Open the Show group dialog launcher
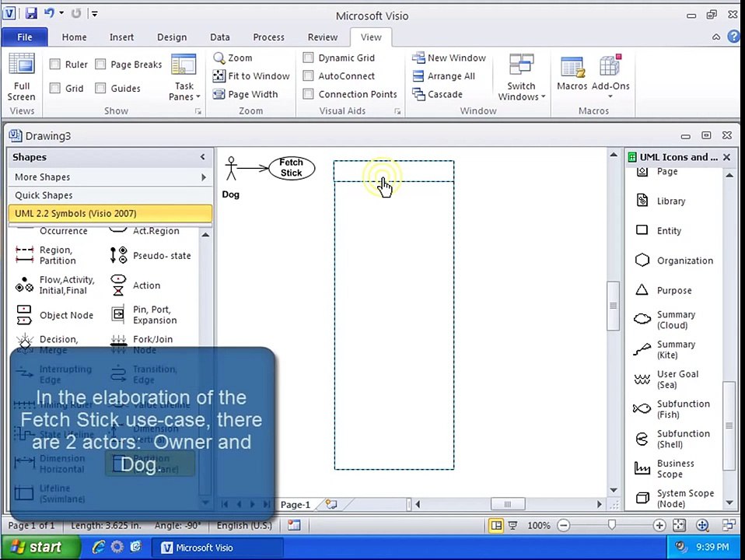 pyautogui.click(x=198, y=111)
